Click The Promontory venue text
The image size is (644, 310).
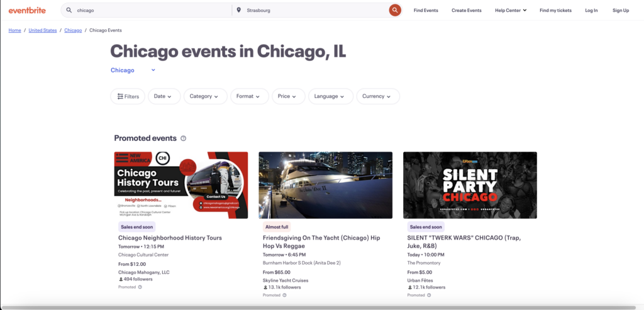coord(424,263)
